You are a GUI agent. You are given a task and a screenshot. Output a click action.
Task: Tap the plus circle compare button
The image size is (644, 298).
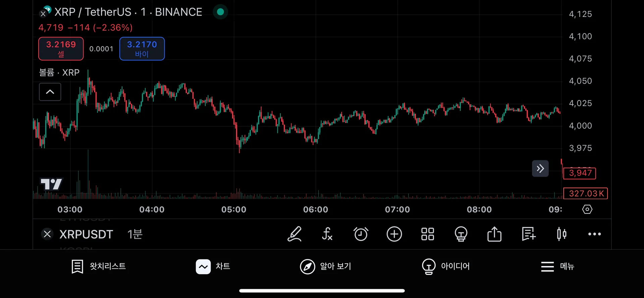tap(394, 234)
